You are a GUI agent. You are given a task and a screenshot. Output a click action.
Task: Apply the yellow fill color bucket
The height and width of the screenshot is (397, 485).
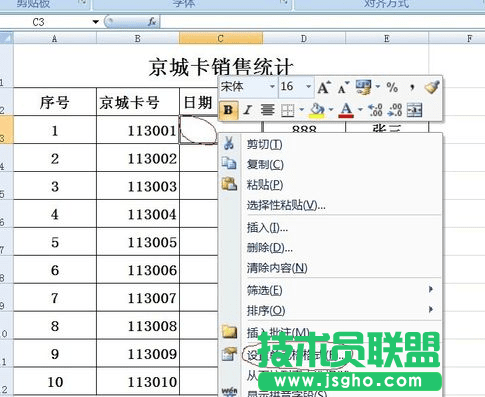click(x=317, y=110)
